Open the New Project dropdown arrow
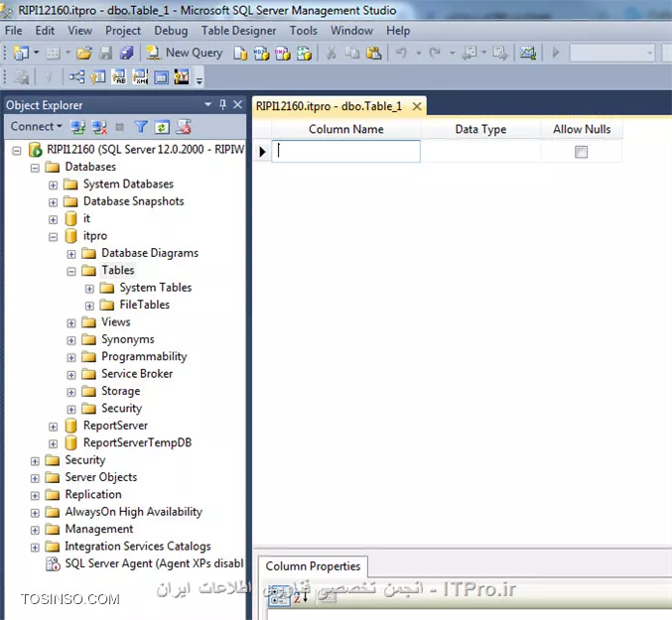 click(37, 54)
